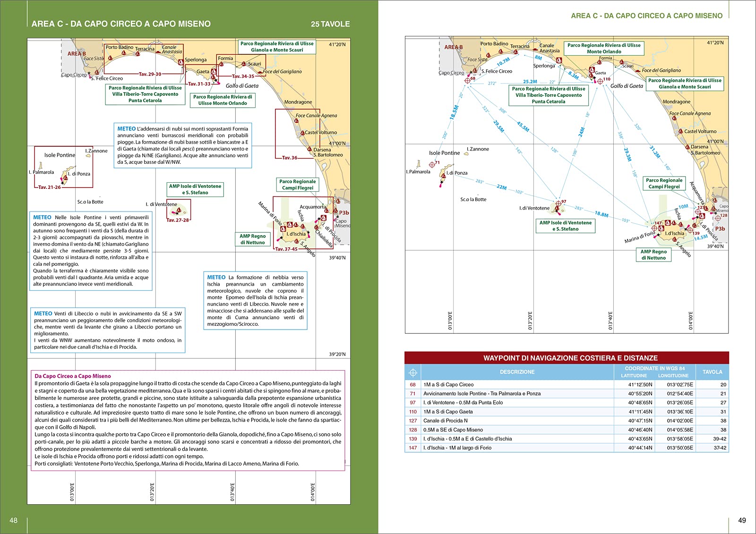Click the green page 49 header 'AREA C - DA CAPO CIRCEO A CAPO MISENO'
The width and height of the screenshot is (756, 534).
click(x=647, y=16)
